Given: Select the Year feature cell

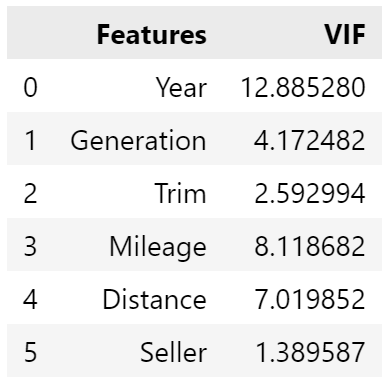Looking at the screenshot, I should (182, 87).
